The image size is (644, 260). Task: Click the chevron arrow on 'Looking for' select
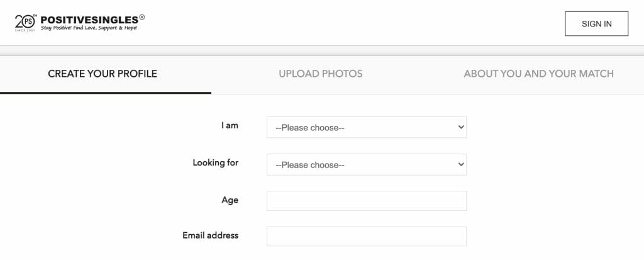click(x=461, y=164)
